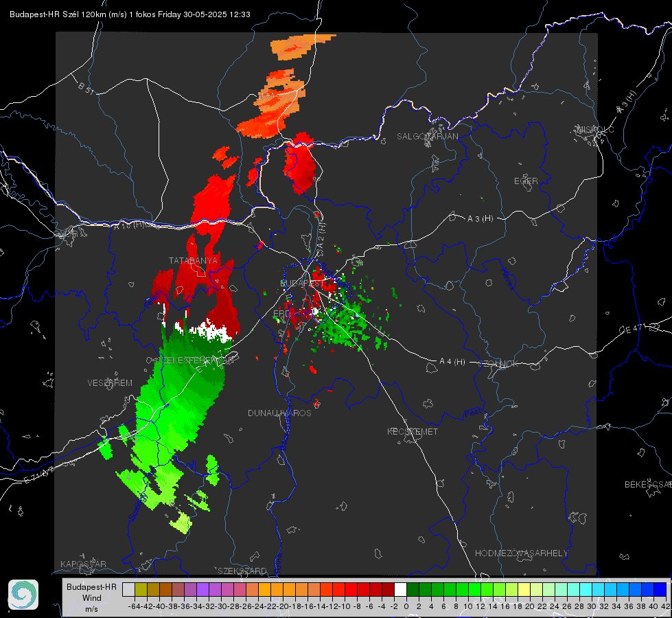Image resolution: width=672 pixels, height=618 pixels.
Task: Click the EGER city label
Action: (526, 181)
